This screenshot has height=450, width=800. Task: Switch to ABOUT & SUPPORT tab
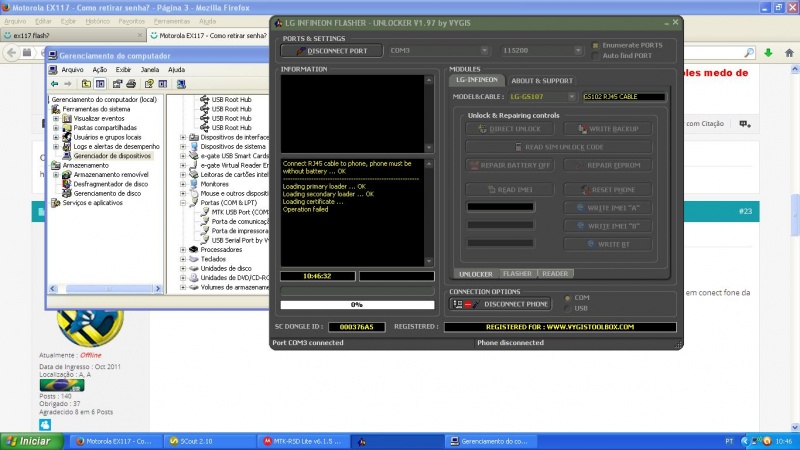(542, 81)
